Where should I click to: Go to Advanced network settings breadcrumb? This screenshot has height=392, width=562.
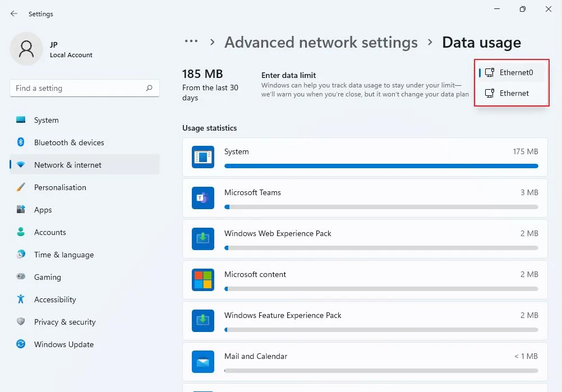click(x=321, y=42)
